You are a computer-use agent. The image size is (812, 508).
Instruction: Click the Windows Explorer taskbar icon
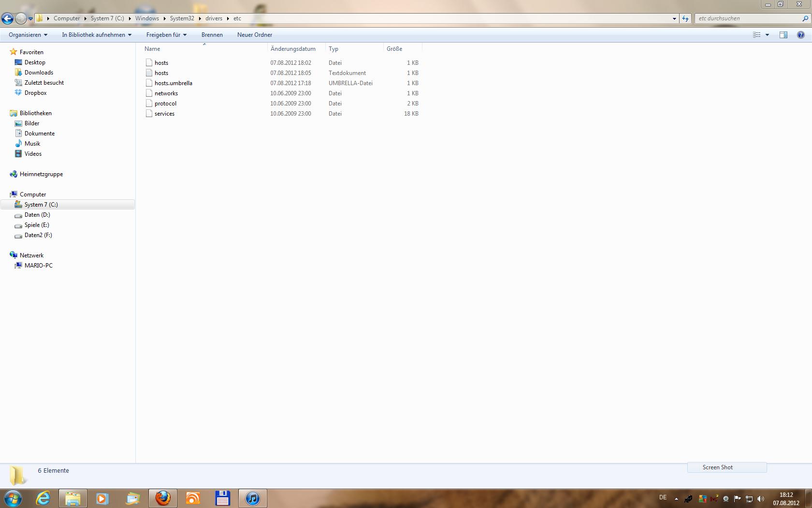(73, 498)
